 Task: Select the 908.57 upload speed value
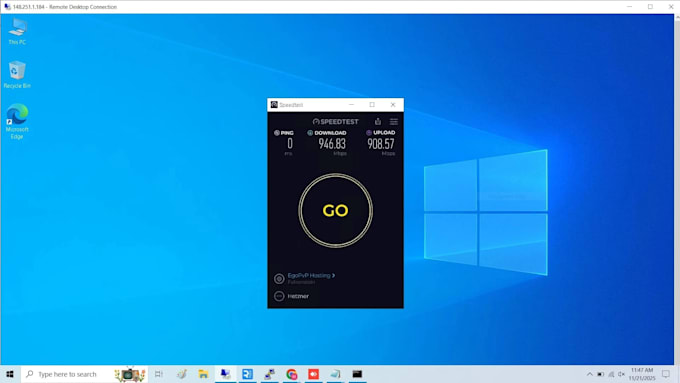[x=381, y=144]
